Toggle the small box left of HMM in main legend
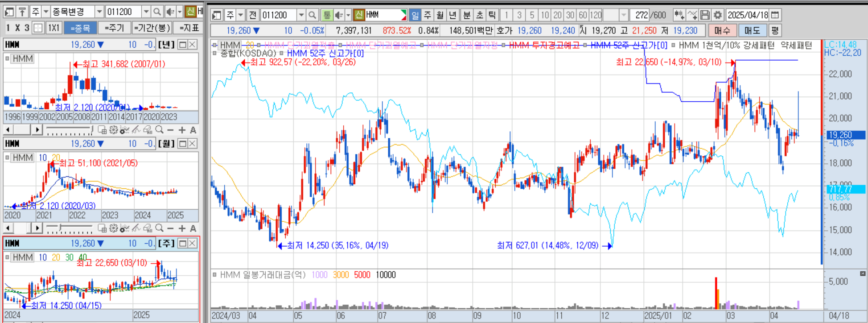 [x=215, y=45]
